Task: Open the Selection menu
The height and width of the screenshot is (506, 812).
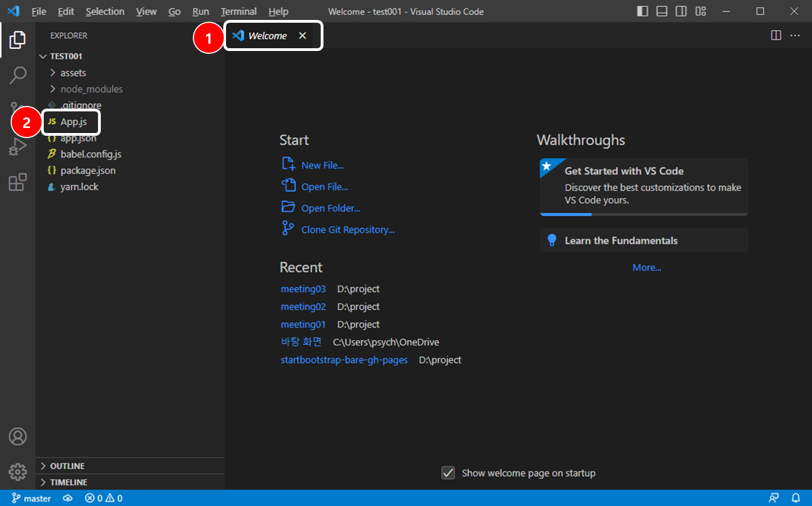Action: coord(105,11)
